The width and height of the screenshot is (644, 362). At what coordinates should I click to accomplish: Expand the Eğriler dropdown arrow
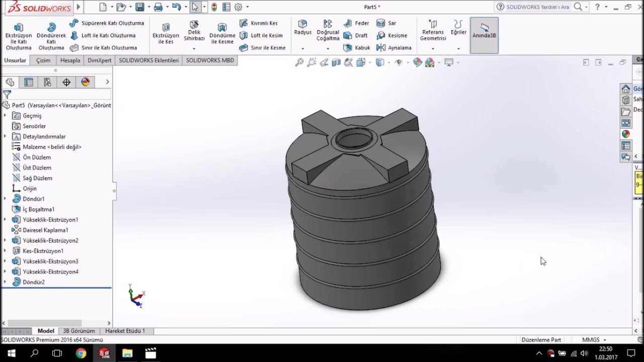458,49
